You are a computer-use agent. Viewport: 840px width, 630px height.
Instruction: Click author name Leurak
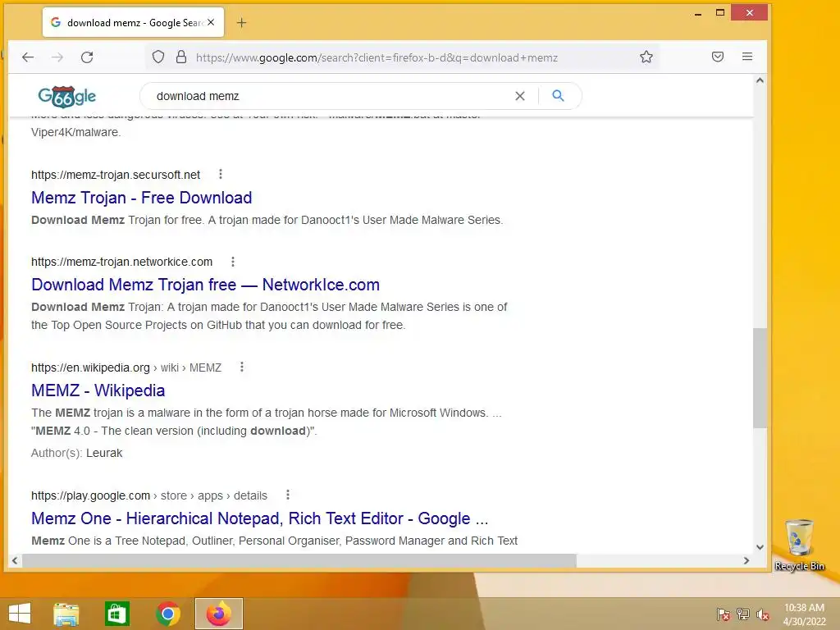point(104,453)
